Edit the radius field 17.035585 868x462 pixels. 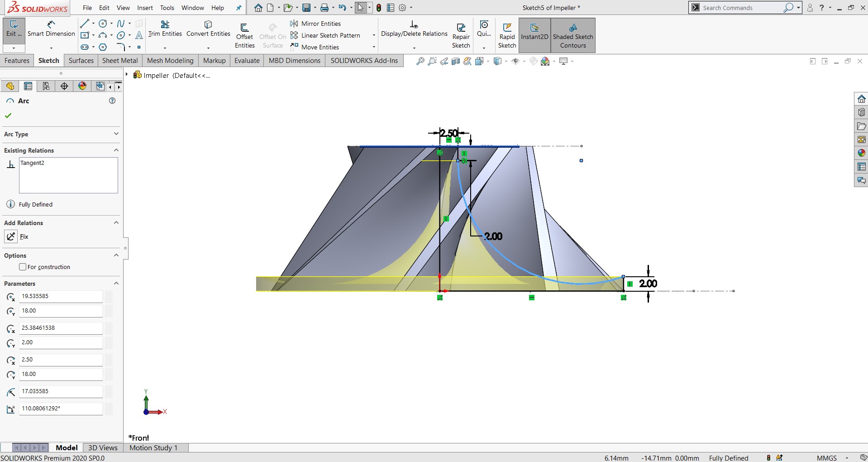61,391
